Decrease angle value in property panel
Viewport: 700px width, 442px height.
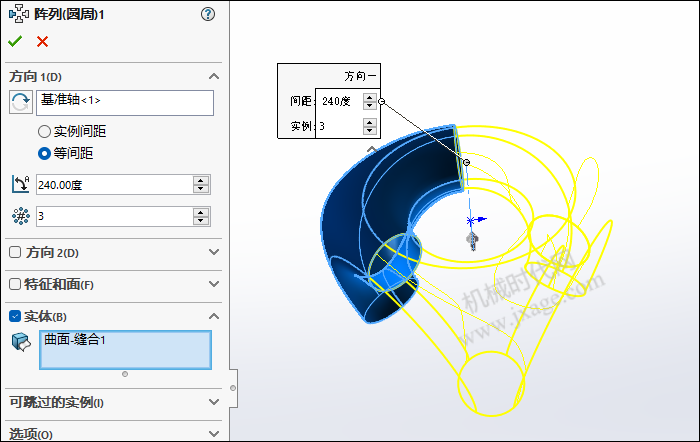click(201, 189)
